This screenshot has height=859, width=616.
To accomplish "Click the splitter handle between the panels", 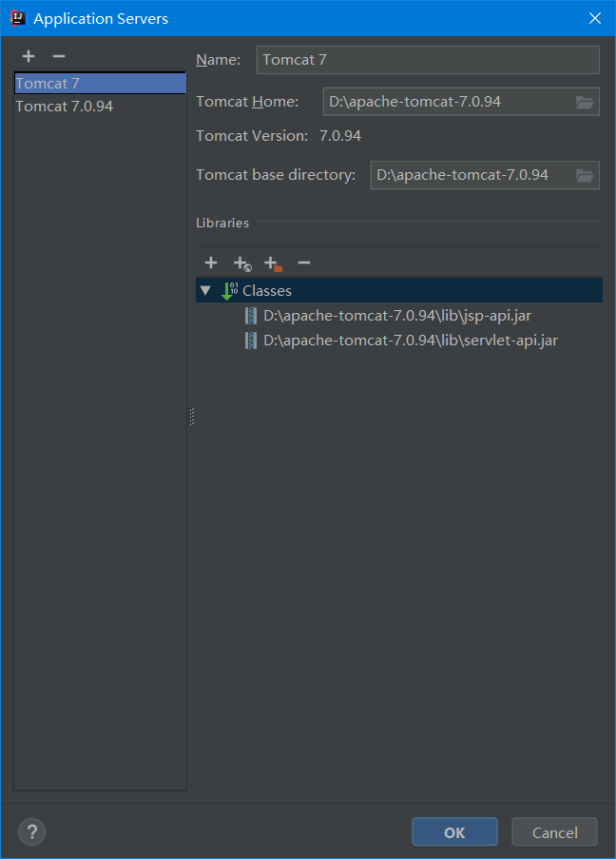I will 191,417.
